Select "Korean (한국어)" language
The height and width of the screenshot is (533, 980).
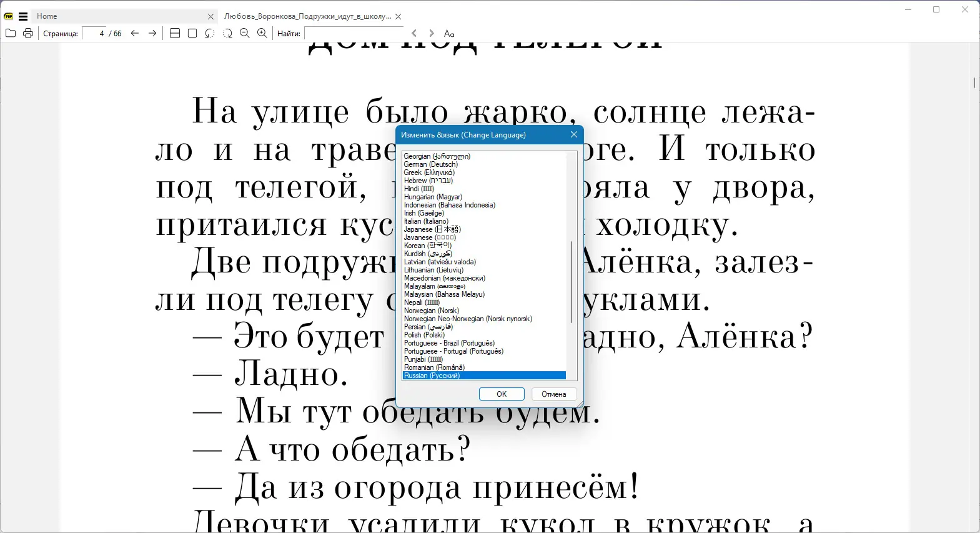coord(483,246)
